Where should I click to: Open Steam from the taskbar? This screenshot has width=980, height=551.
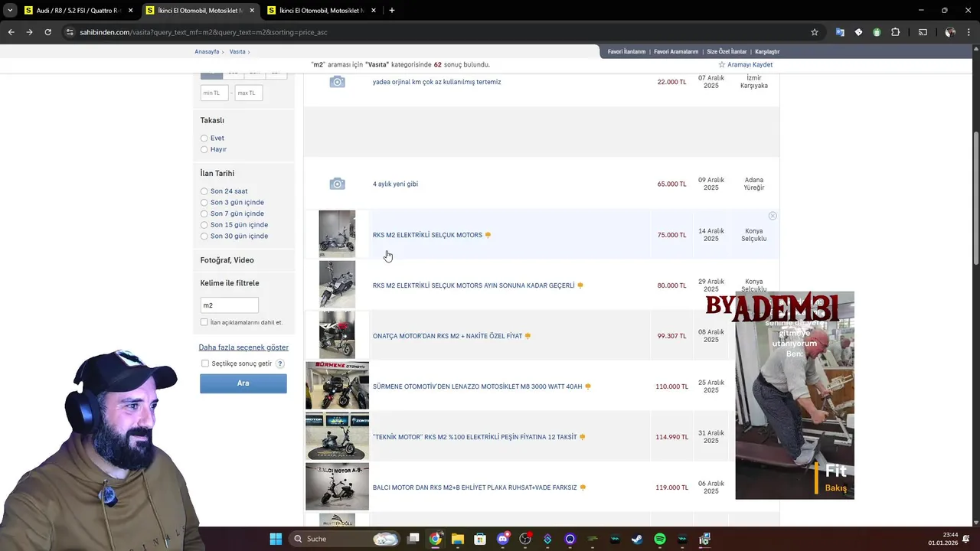(637, 539)
